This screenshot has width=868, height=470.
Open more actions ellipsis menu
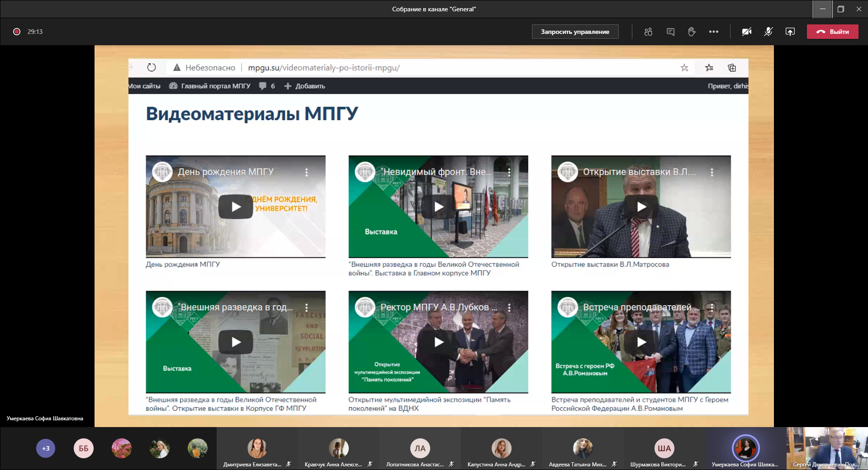click(713, 32)
